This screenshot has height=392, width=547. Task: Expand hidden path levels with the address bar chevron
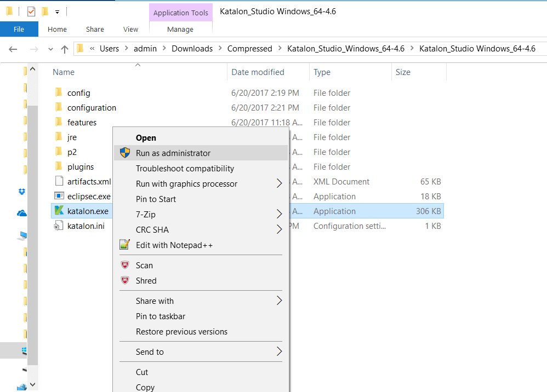(92, 48)
